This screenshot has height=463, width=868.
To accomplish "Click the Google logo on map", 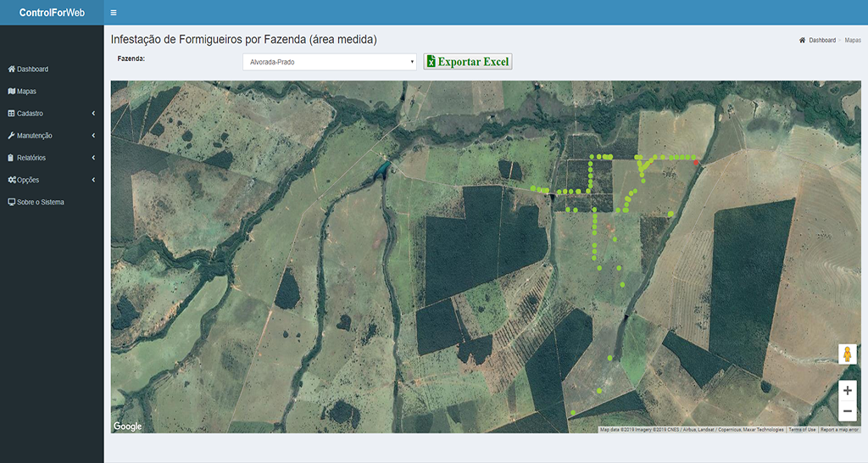I will [x=128, y=427].
